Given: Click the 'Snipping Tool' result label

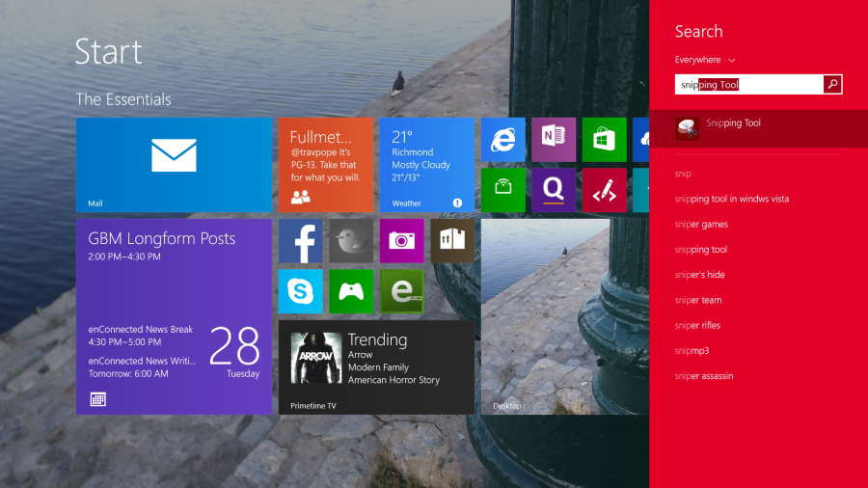Looking at the screenshot, I should [x=734, y=122].
